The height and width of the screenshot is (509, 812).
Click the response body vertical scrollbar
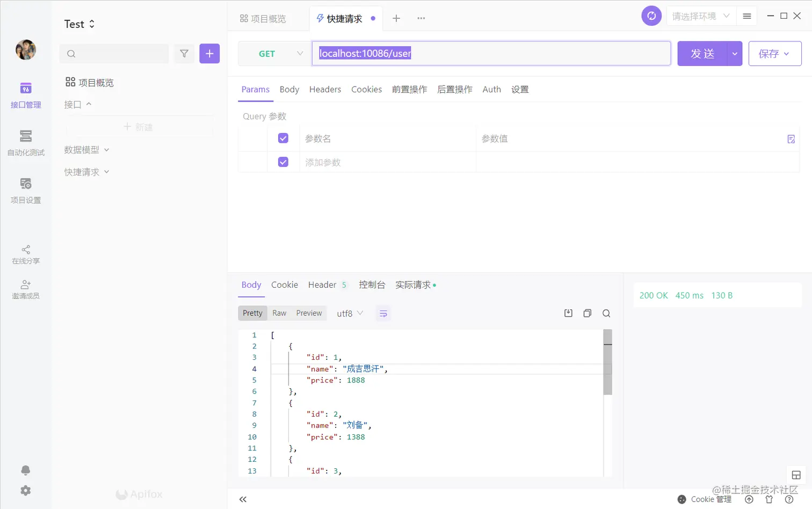coord(607,362)
